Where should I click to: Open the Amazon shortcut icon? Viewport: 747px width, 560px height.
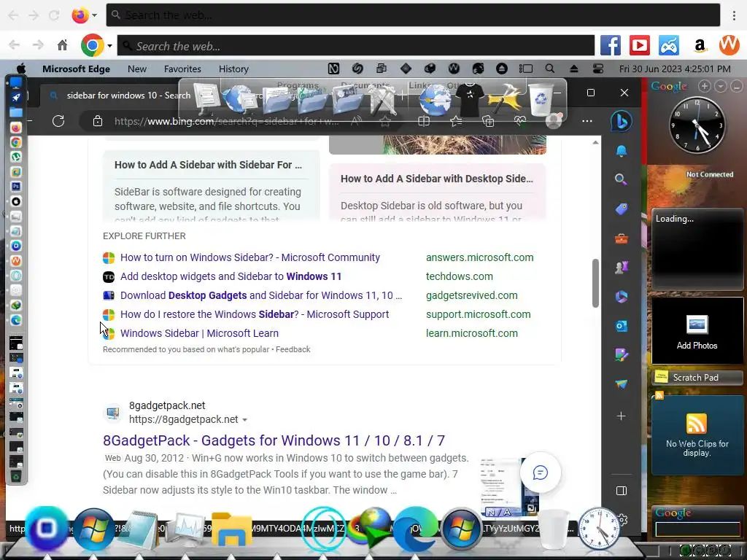(700, 46)
